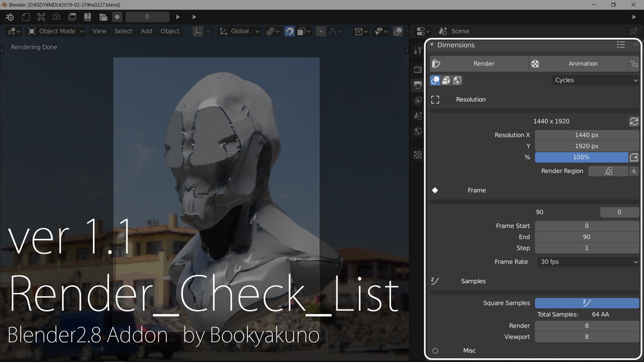Click the current frame field showing 0
This screenshot has width=644, height=362.
147,17
